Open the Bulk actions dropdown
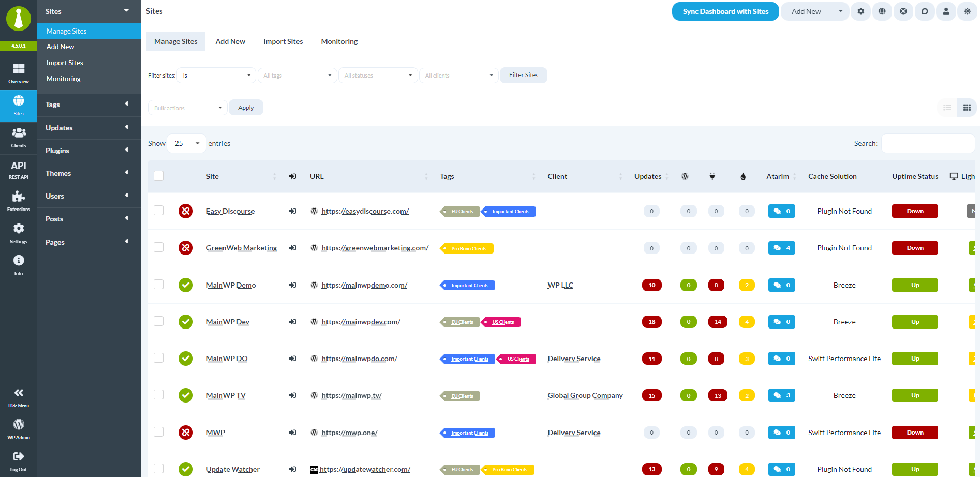This screenshot has width=980, height=477. (187, 108)
